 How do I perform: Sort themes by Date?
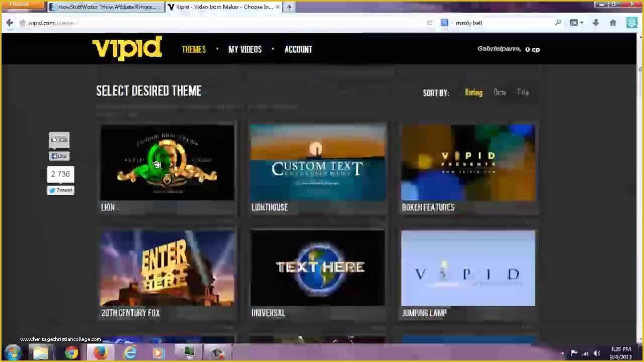tap(500, 93)
